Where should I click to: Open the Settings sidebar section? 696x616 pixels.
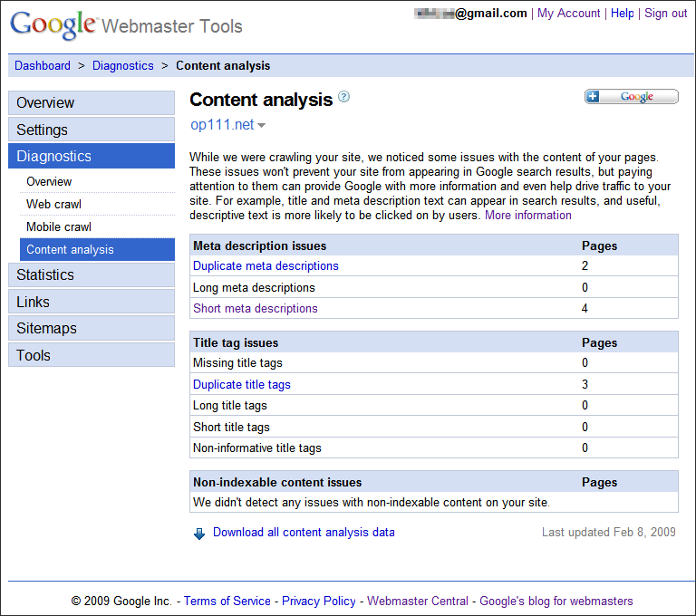[92, 130]
